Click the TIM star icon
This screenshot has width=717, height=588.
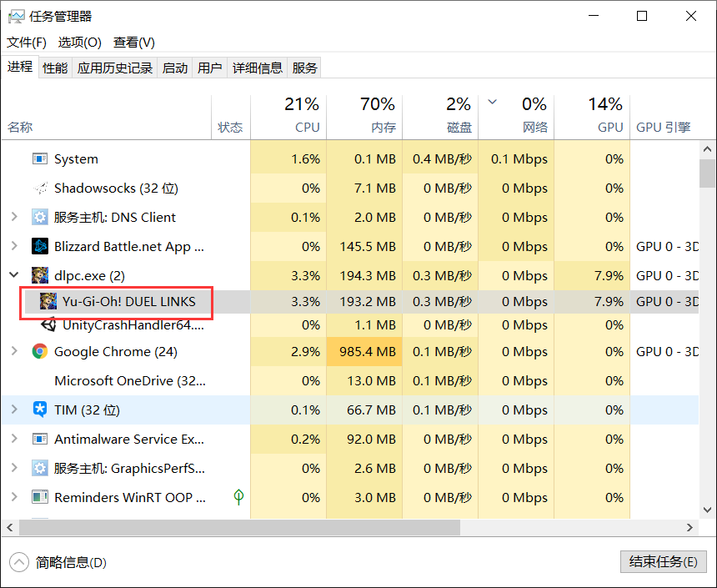pos(40,410)
